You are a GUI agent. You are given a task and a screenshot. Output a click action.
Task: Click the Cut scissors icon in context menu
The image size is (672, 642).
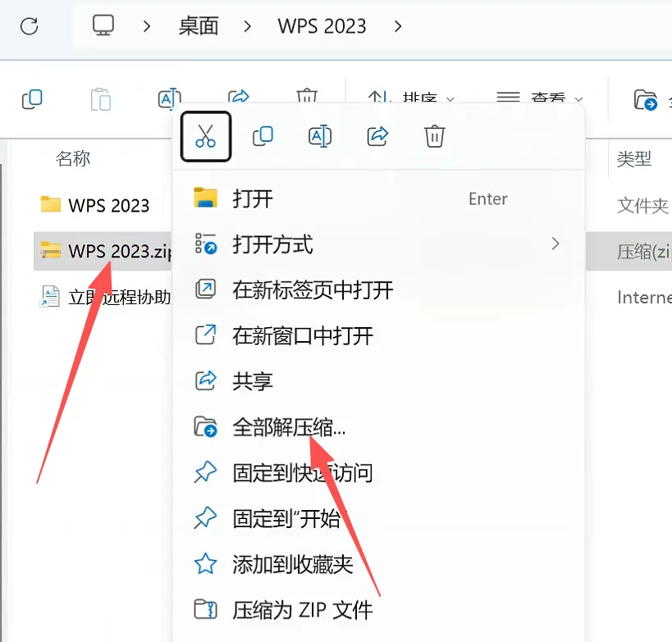click(x=206, y=136)
